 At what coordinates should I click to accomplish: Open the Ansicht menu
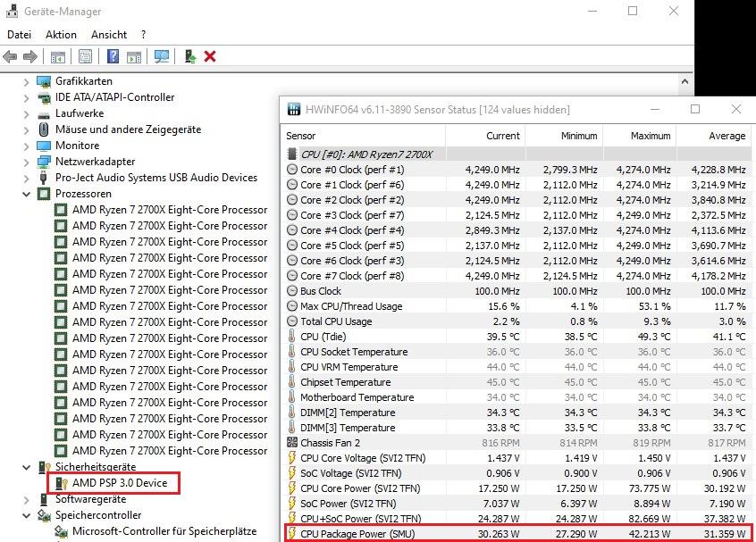coord(109,35)
